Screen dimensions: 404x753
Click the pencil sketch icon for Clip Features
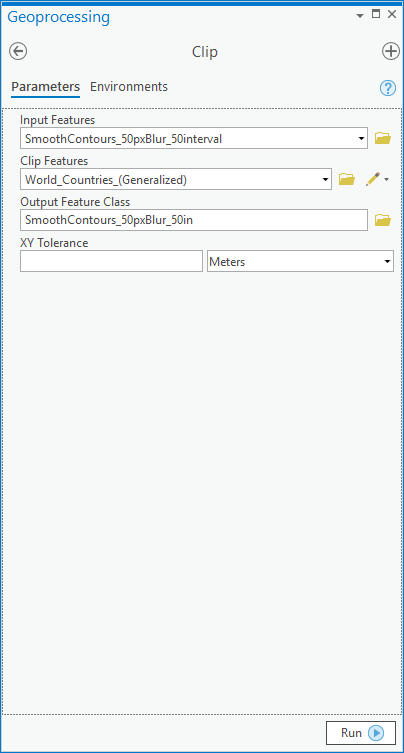coord(373,179)
